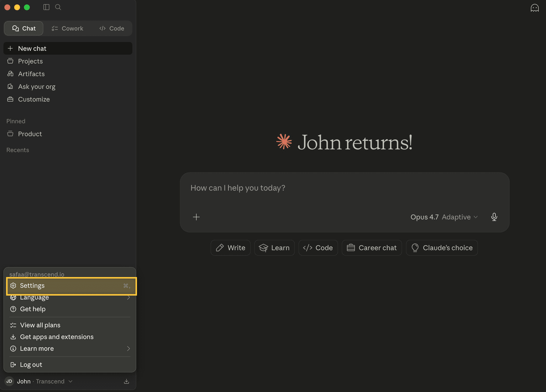
Task: Click the ghost incognito chat icon
Action: point(535,8)
